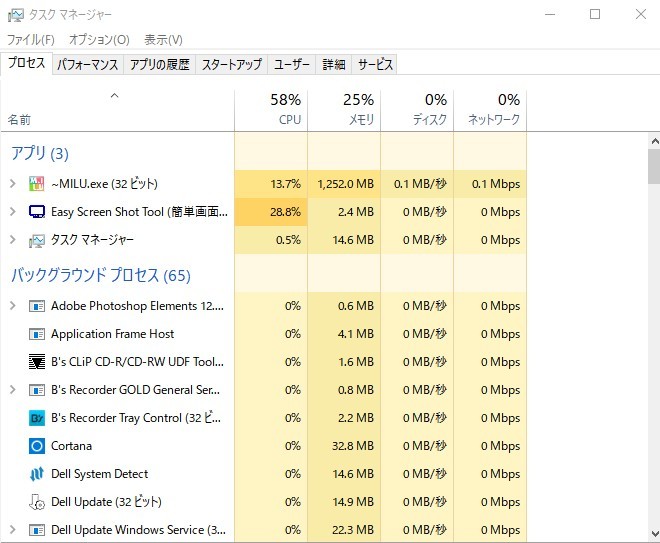
Task: Click the 28.8% CPU cell
Action: point(271,212)
